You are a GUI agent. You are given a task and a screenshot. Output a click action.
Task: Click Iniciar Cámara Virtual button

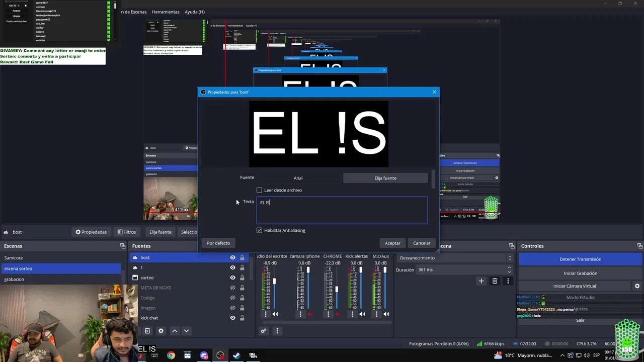tap(575, 286)
